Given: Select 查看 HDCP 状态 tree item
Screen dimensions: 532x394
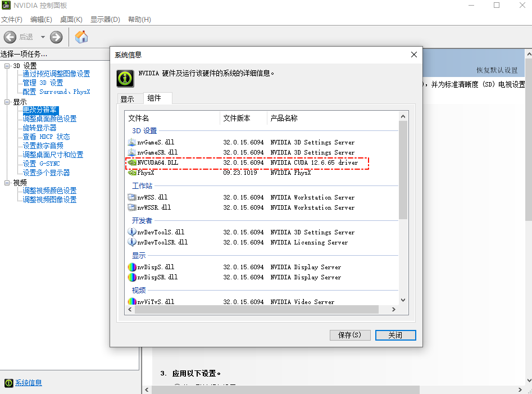Looking at the screenshot, I should click(x=46, y=137).
